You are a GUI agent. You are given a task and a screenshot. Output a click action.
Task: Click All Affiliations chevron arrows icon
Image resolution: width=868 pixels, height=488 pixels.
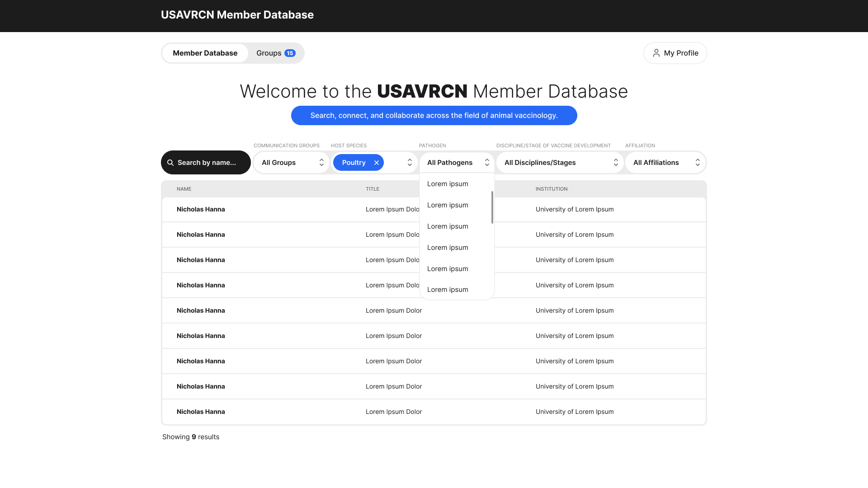point(698,163)
